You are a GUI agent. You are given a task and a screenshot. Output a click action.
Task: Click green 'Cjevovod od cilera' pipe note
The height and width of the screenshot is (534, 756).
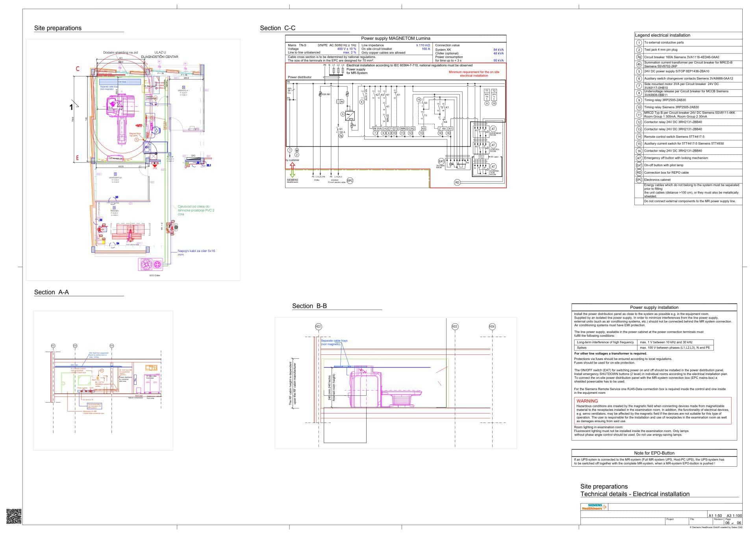196,210
